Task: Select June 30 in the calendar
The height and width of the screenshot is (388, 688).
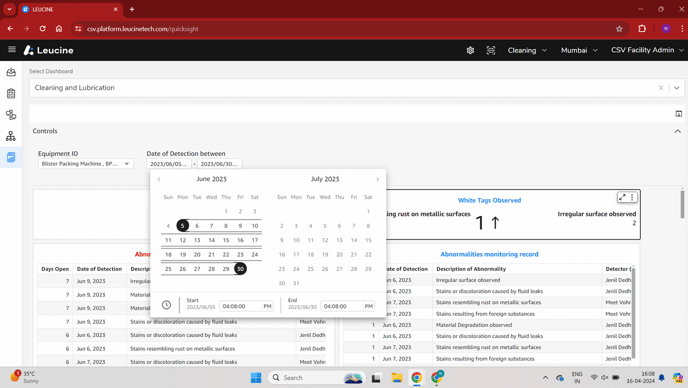Action: 240,269
